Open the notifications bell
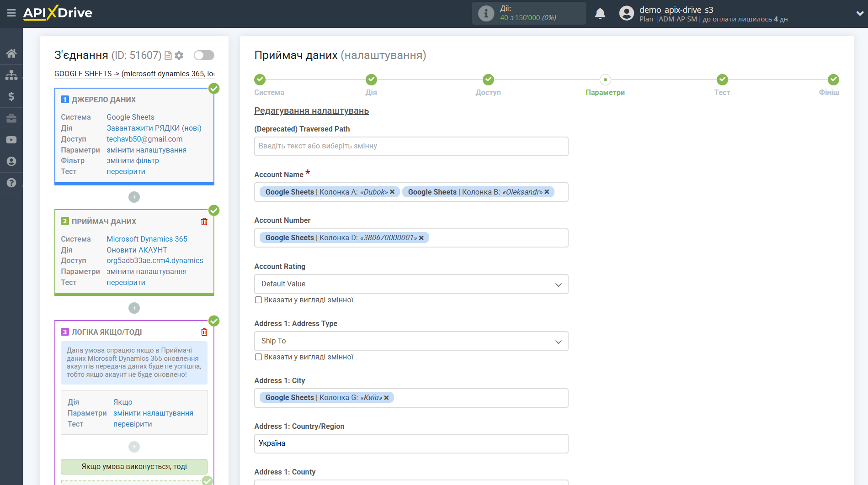868x485 pixels. pyautogui.click(x=600, y=13)
